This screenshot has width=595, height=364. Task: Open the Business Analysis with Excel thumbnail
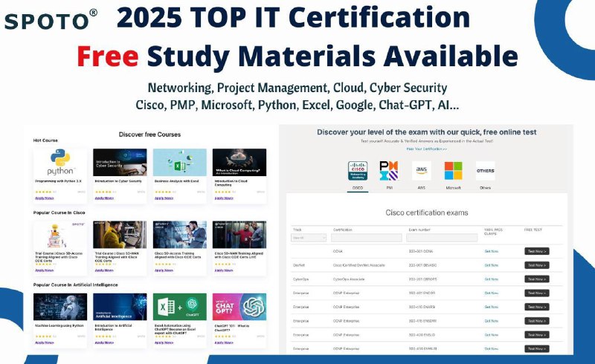point(180,162)
